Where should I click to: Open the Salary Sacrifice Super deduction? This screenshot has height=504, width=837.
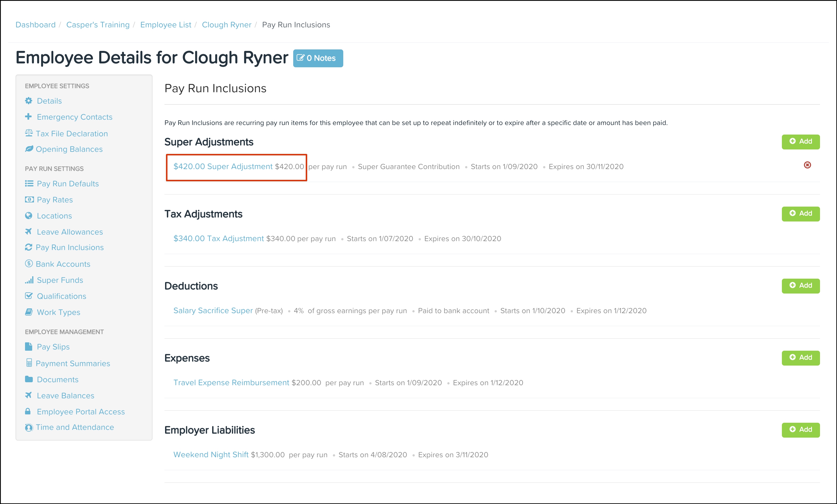[x=213, y=310]
